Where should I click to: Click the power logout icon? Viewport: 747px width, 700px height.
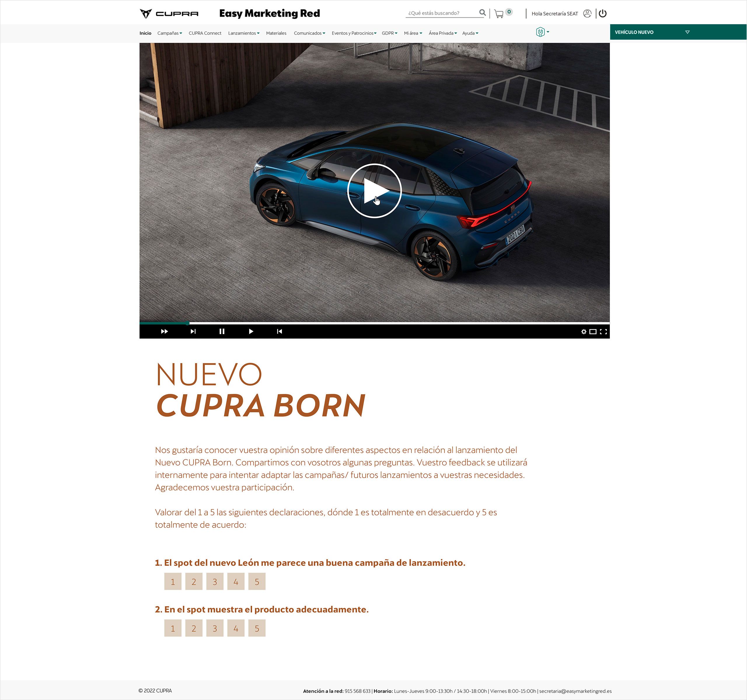click(x=603, y=13)
